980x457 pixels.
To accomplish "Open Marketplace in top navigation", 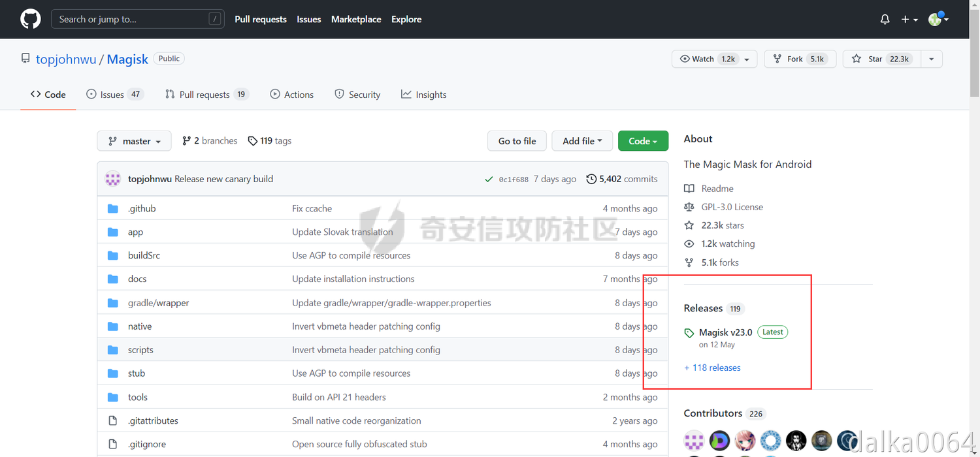I will 356,19.
